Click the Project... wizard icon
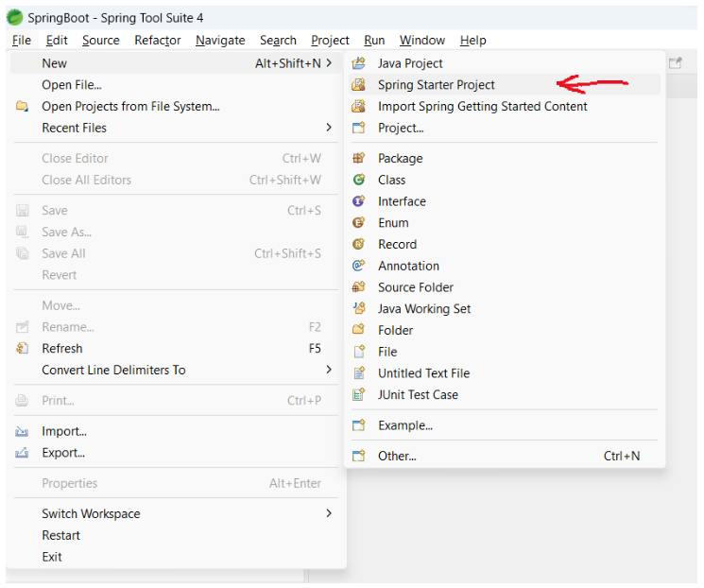The width and height of the screenshot is (704, 588). tap(358, 128)
